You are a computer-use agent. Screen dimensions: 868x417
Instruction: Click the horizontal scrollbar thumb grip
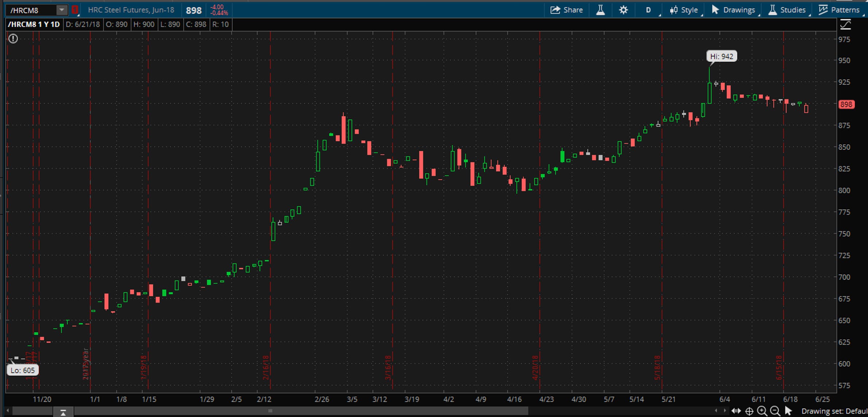tap(270, 411)
